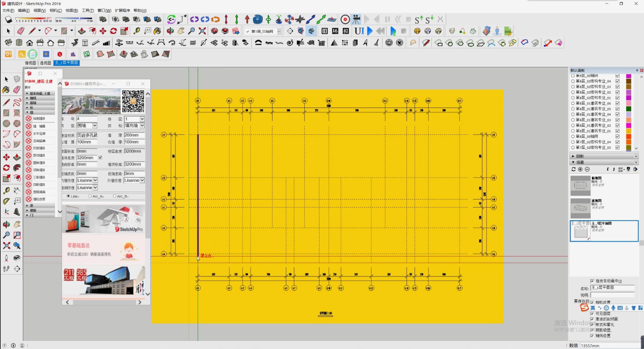Expand the 阴影 panel

click(x=573, y=156)
